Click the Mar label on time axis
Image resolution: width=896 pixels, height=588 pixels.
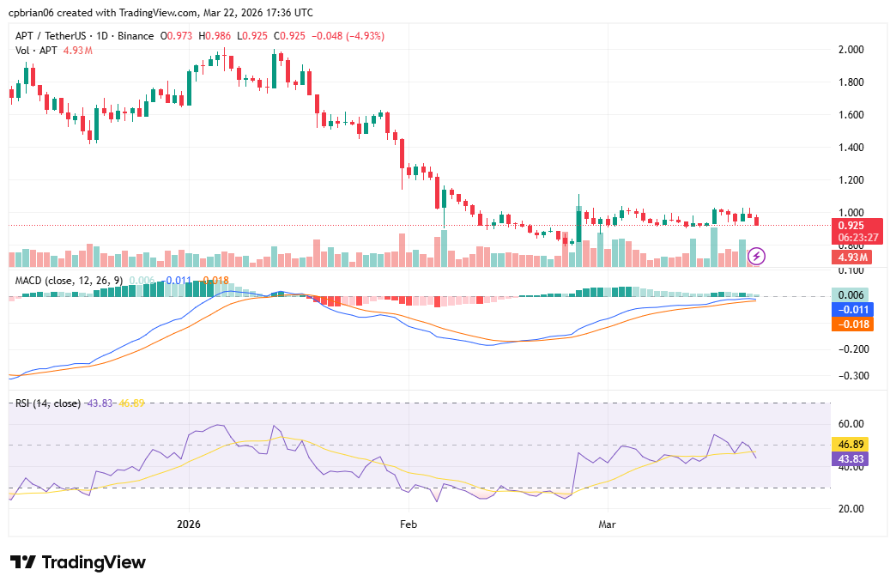click(x=608, y=523)
